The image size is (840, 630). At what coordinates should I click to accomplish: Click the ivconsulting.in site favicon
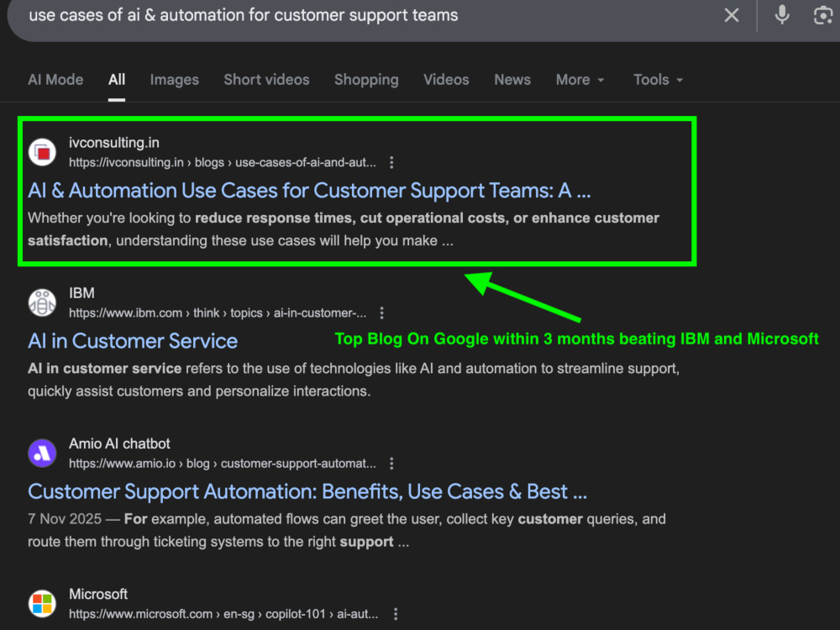[42, 152]
